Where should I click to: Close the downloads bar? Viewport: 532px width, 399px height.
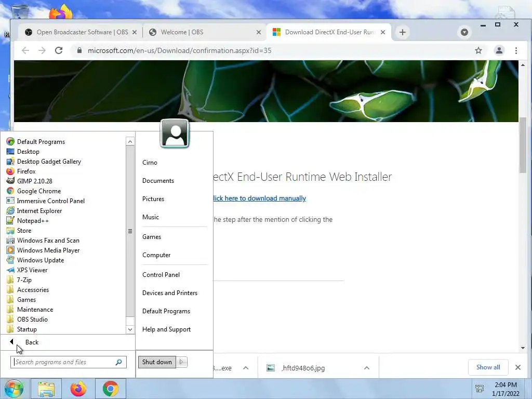518,367
